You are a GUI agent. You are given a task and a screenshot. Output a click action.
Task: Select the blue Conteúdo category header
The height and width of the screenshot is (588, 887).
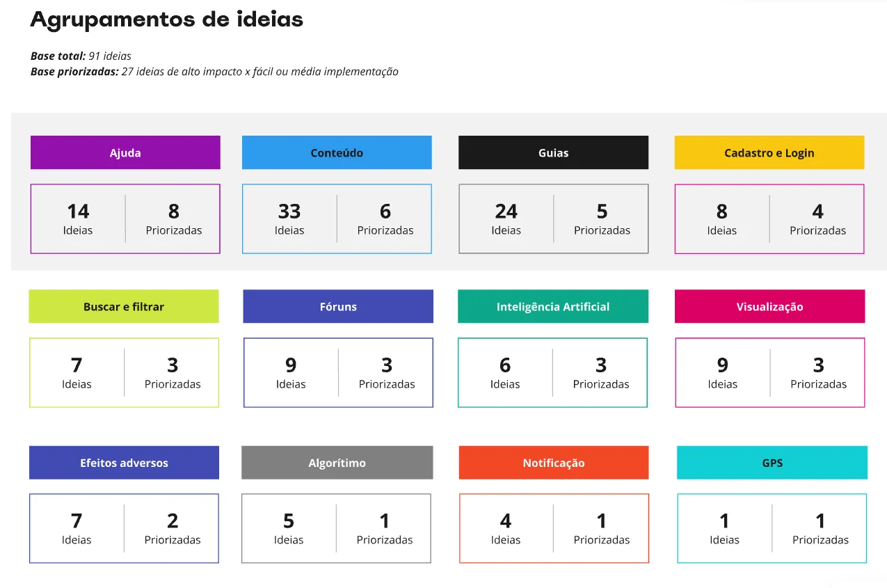pos(337,152)
